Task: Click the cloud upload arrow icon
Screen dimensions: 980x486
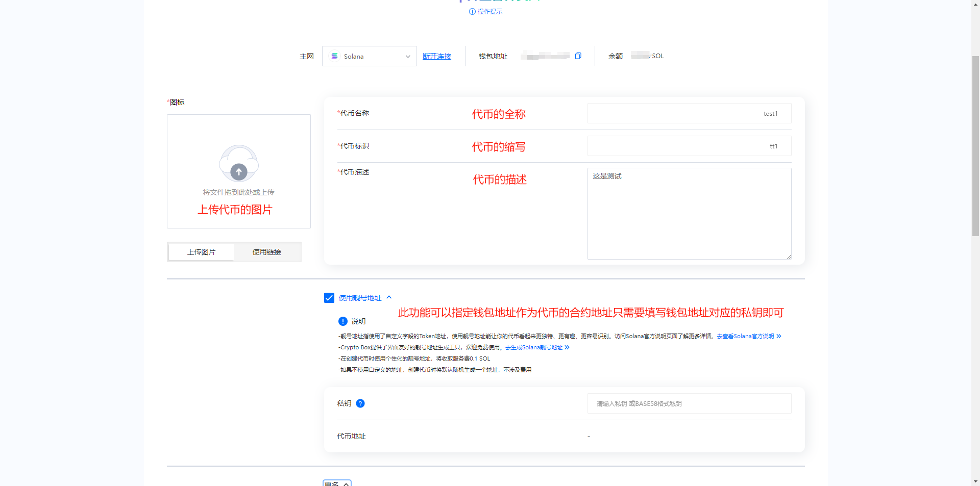Action: [239, 172]
